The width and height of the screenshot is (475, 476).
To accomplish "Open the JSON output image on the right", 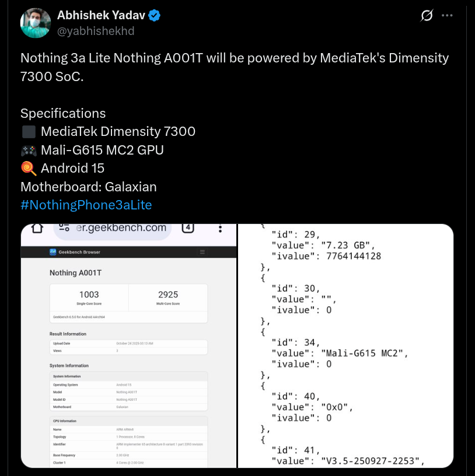I will point(345,345).
